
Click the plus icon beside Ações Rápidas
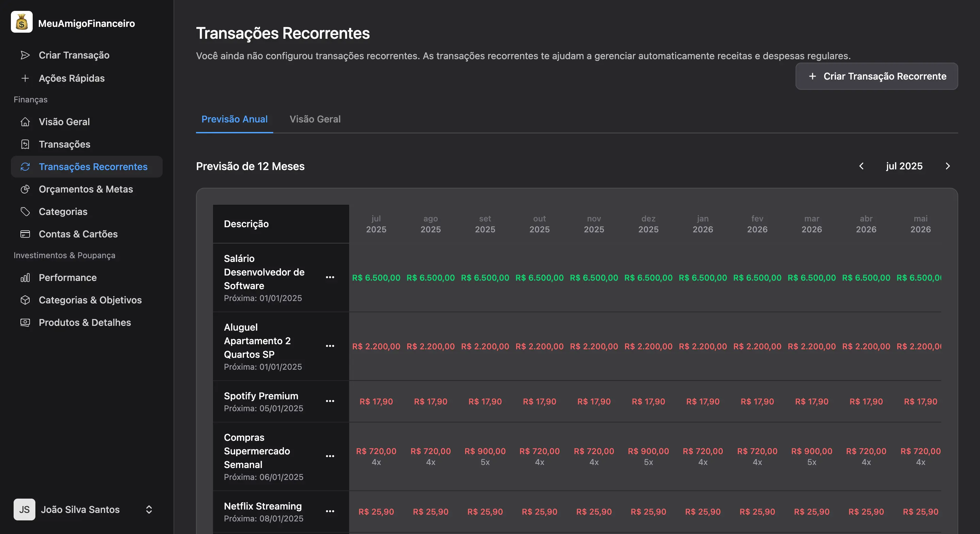point(25,78)
